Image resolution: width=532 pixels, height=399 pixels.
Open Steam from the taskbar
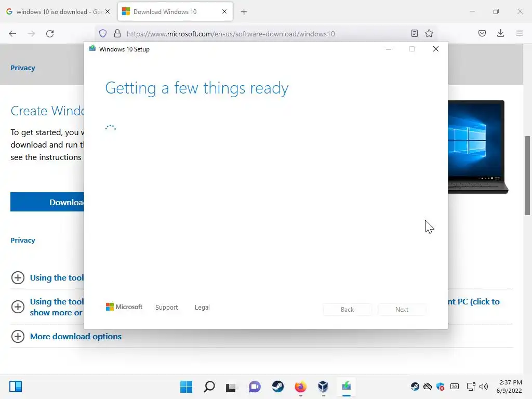(x=277, y=387)
